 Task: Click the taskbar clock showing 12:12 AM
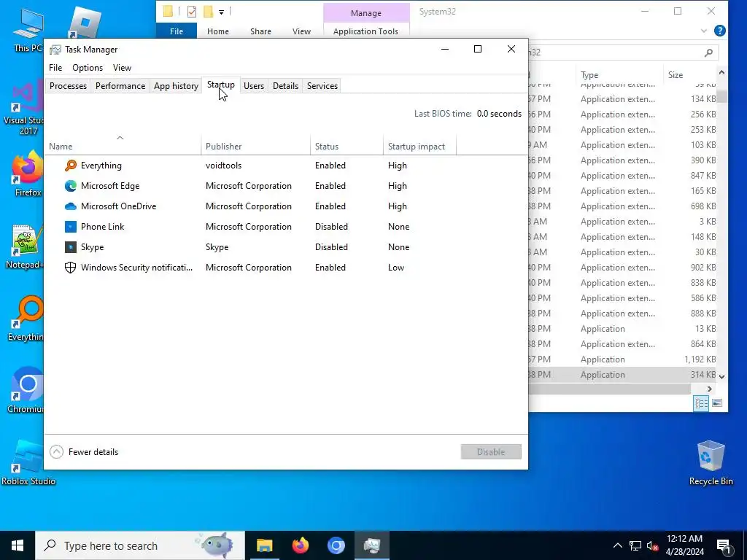tap(684, 545)
